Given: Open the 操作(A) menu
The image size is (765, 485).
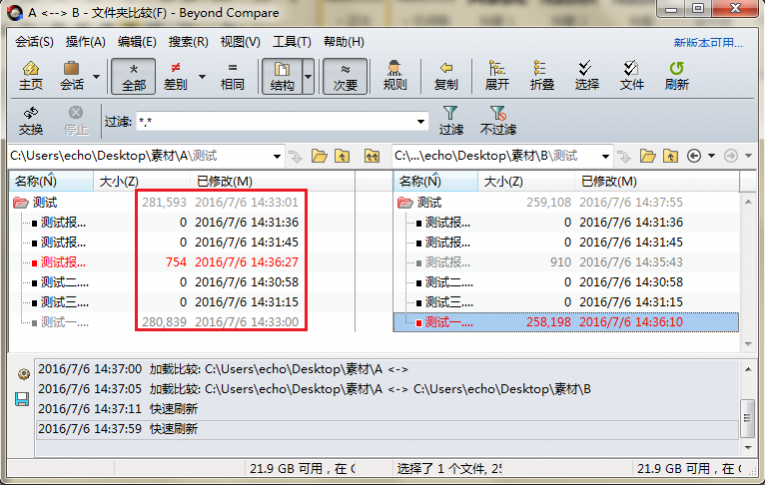Looking at the screenshot, I should click(x=85, y=42).
